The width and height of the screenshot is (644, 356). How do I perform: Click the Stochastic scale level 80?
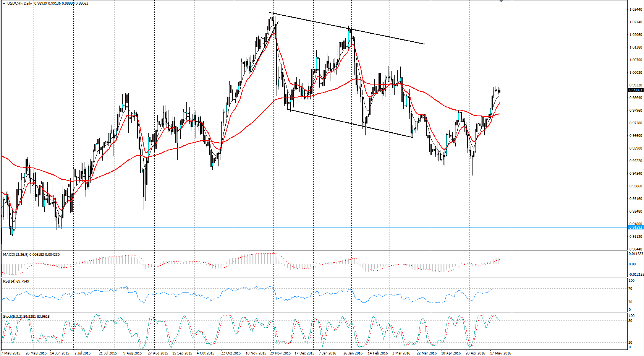click(631, 321)
